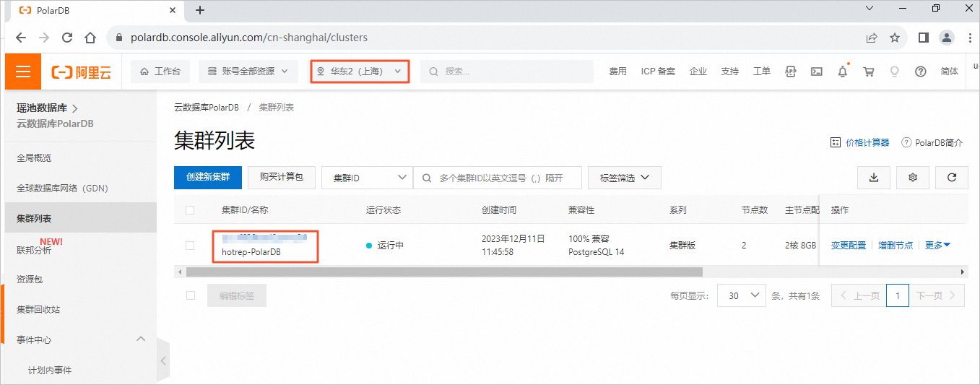This screenshot has height=385, width=980.
Task: Download the cluster list
Action: (x=874, y=178)
